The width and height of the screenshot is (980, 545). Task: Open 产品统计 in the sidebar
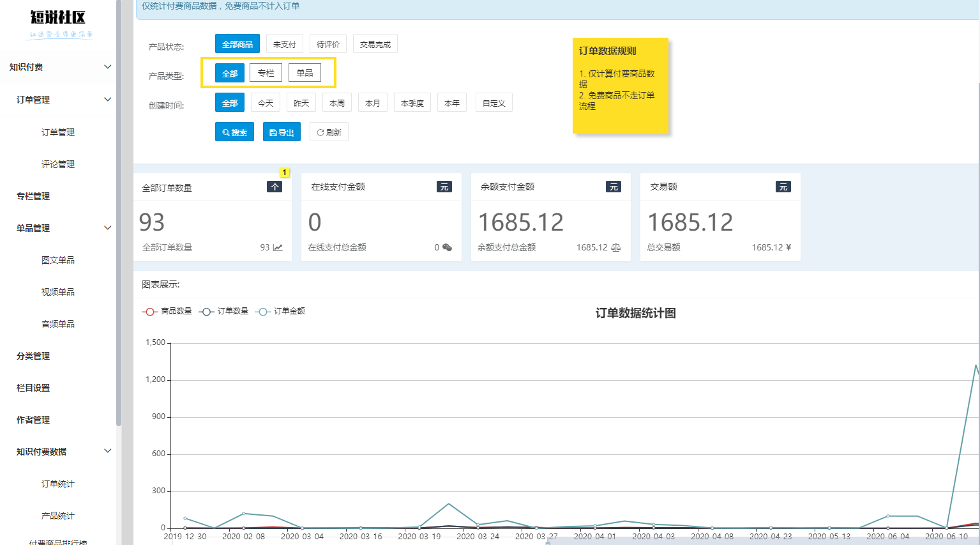(58, 516)
